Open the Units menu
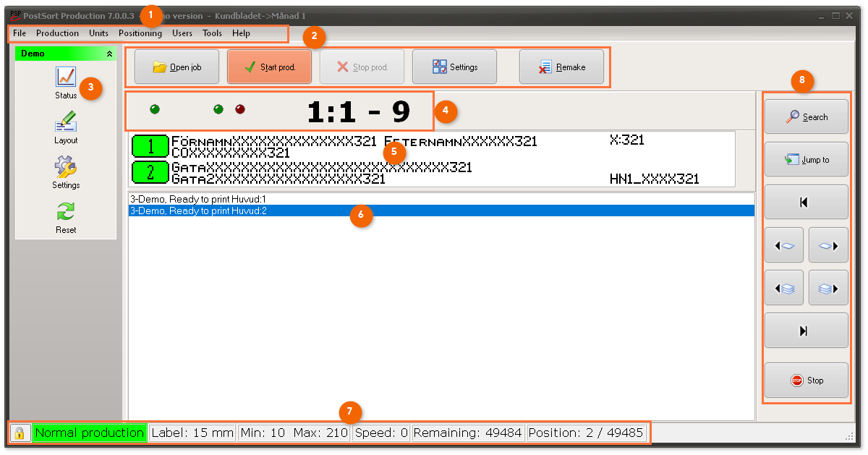This screenshot has width=868, height=455. click(99, 33)
